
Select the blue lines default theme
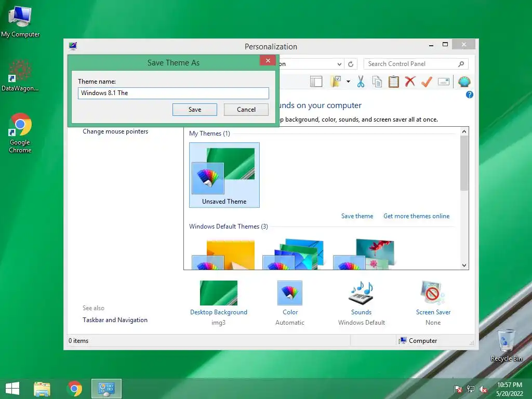coord(293,255)
